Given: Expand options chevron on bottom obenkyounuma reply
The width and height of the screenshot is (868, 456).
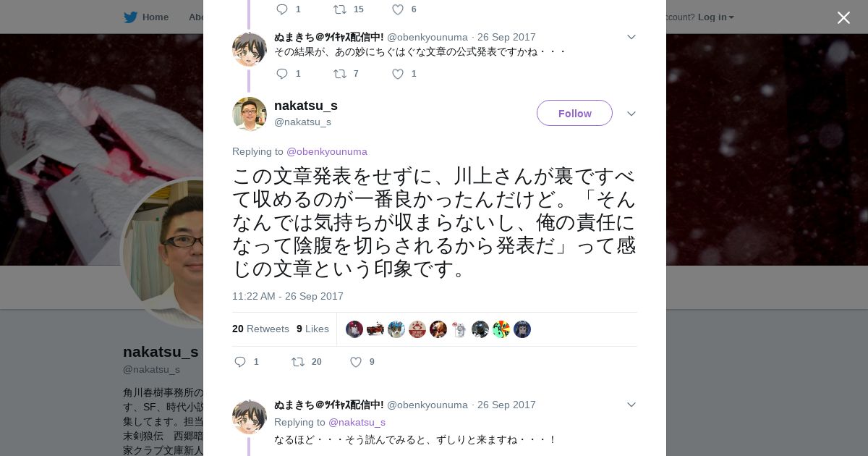Looking at the screenshot, I should click(x=631, y=405).
